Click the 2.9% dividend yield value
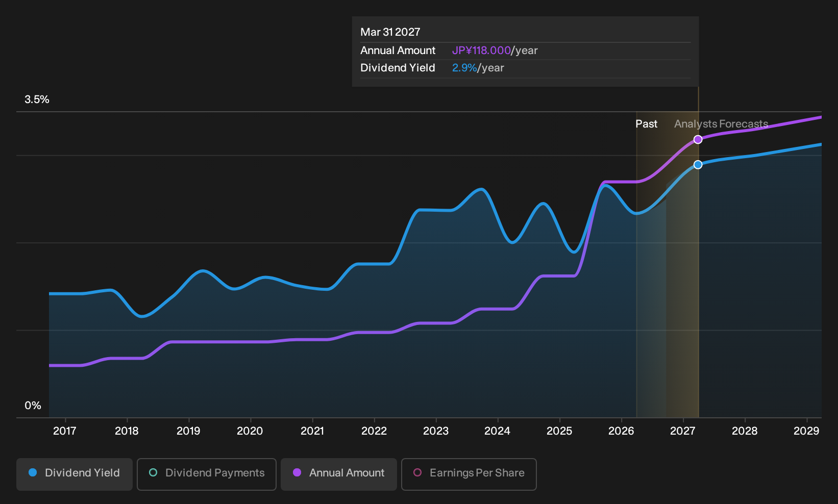838x504 pixels. [464, 68]
